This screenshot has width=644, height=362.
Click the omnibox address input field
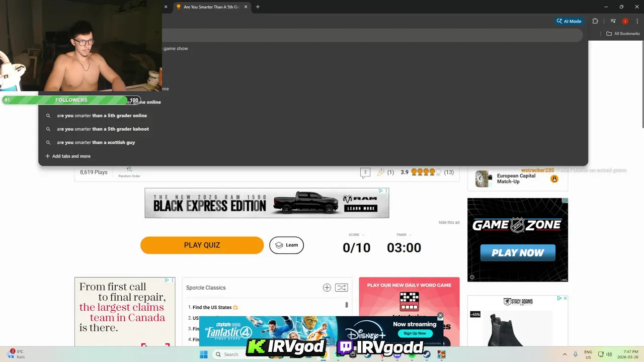[372, 35]
